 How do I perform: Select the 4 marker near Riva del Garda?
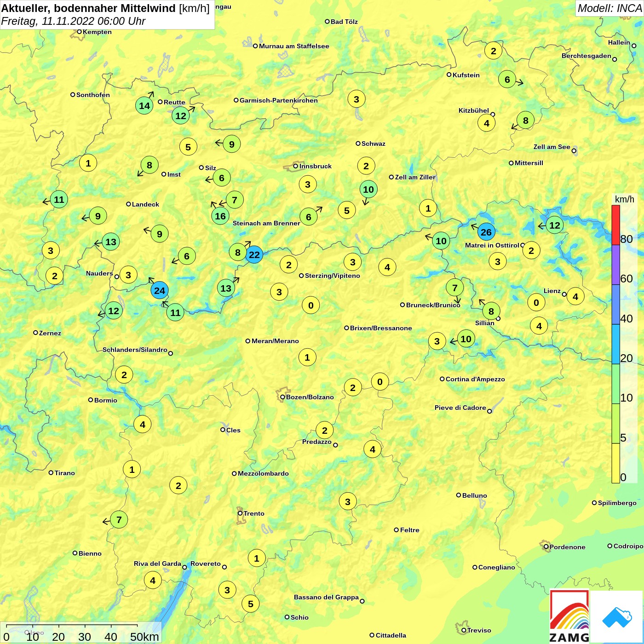(x=153, y=581)
